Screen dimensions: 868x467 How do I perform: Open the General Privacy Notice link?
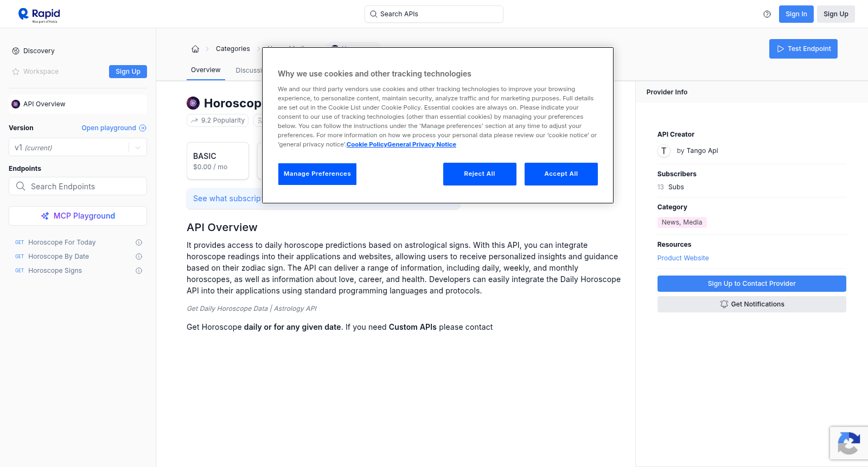(422, 144)
